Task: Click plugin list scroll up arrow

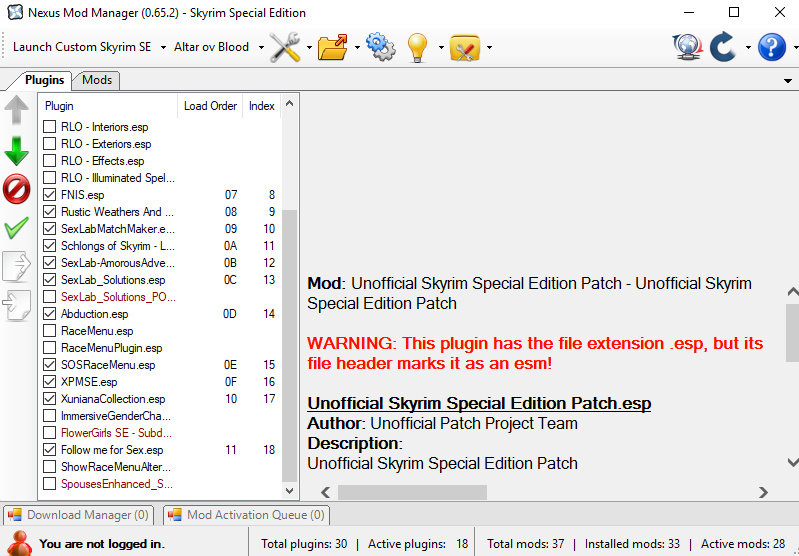Action: pyautogui.click(x=289, y=103)
